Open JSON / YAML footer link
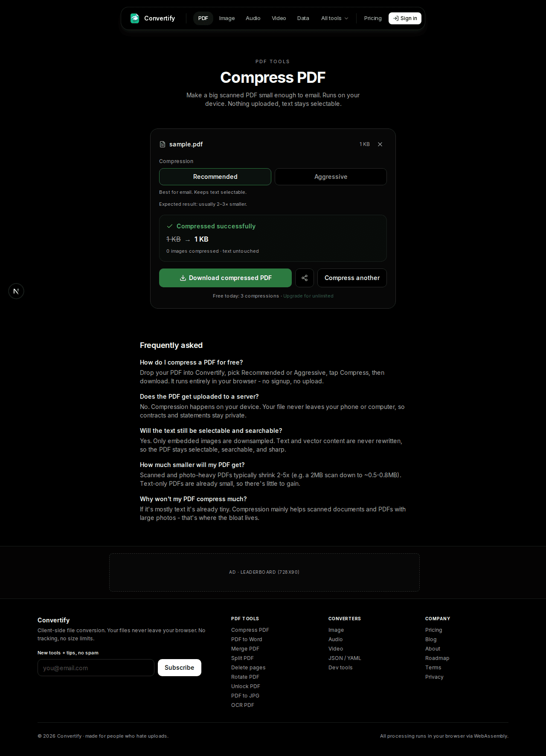This screenshot has width=546, height=756. [345, 658]
